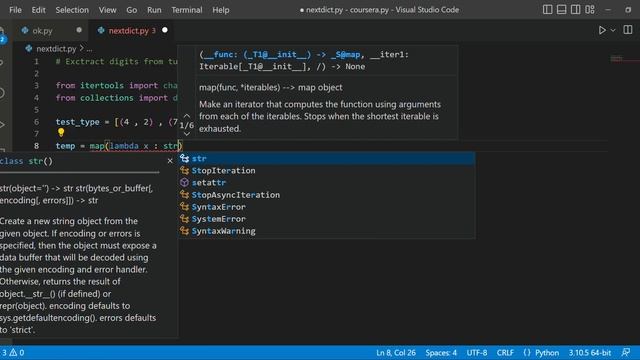Click nextdict.py in the breadcrumb
This screenshot has width=640, height=360.
pos(56,49)
